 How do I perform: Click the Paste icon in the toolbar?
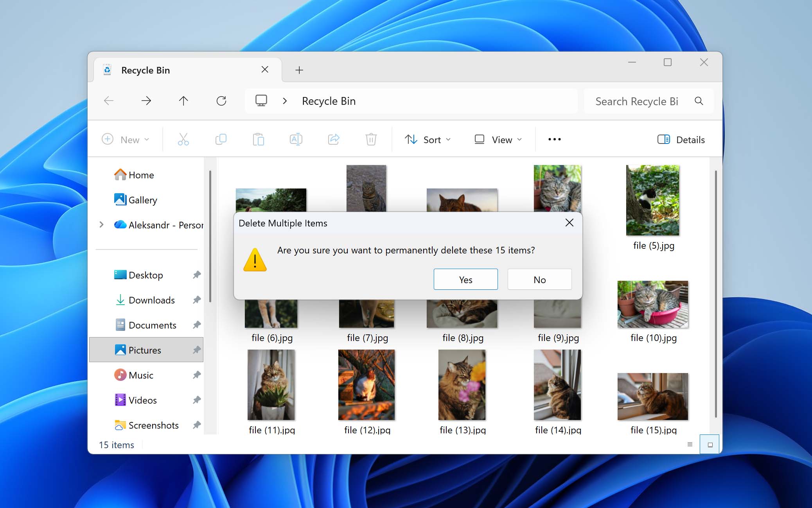(258, 139)
